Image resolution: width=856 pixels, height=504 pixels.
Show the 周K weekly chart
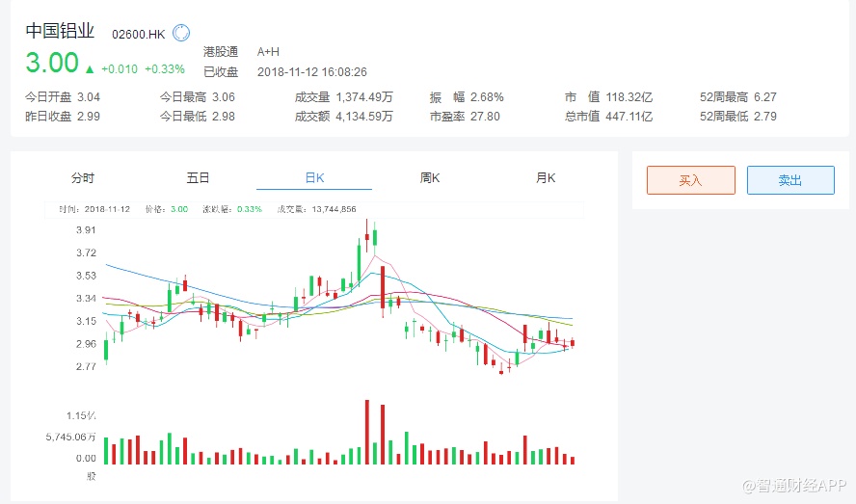(430, 177)
